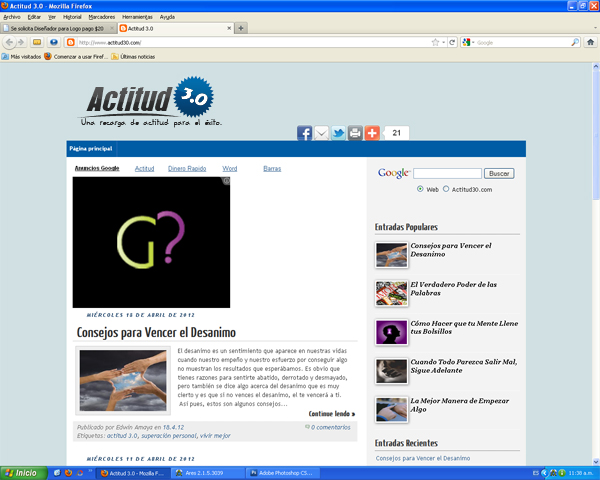Select the Actitud30.com search radio option
Screen dimensions: 600x480
446,189
